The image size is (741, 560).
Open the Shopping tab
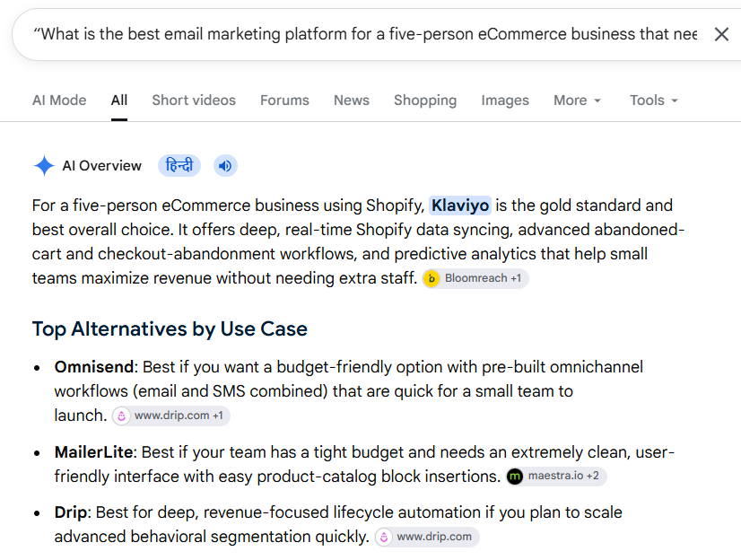pyautogui.click(x=425, y=101)
